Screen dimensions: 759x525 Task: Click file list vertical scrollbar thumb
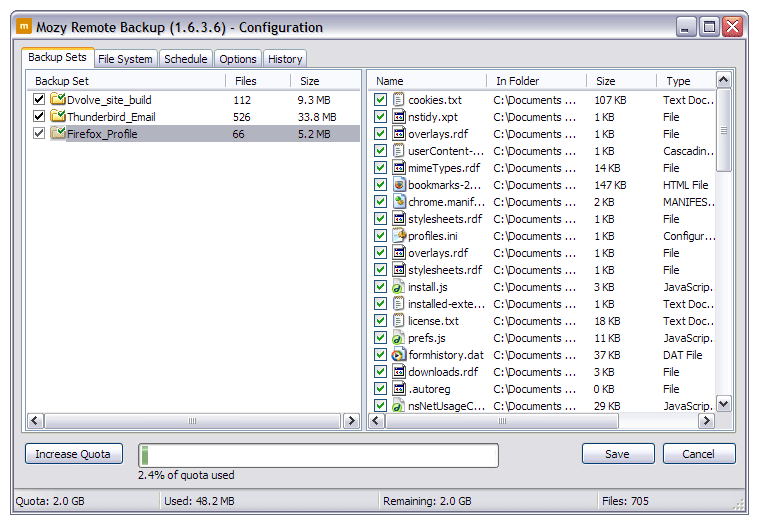pos(723,130)
